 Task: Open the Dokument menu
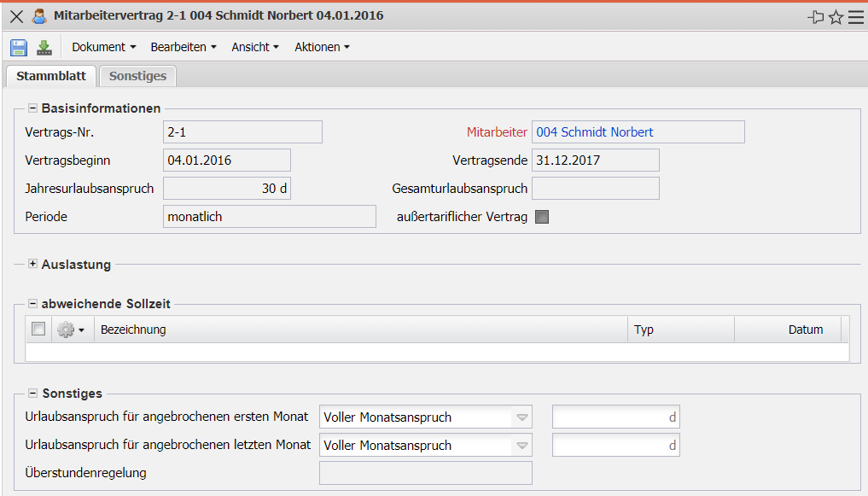[104, 48]
